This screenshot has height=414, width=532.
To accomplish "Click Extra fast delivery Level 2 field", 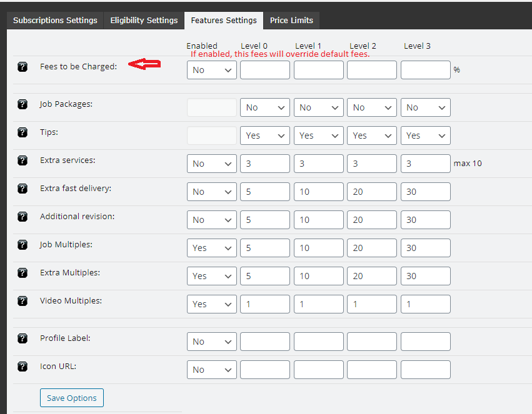I will (372, 192).
